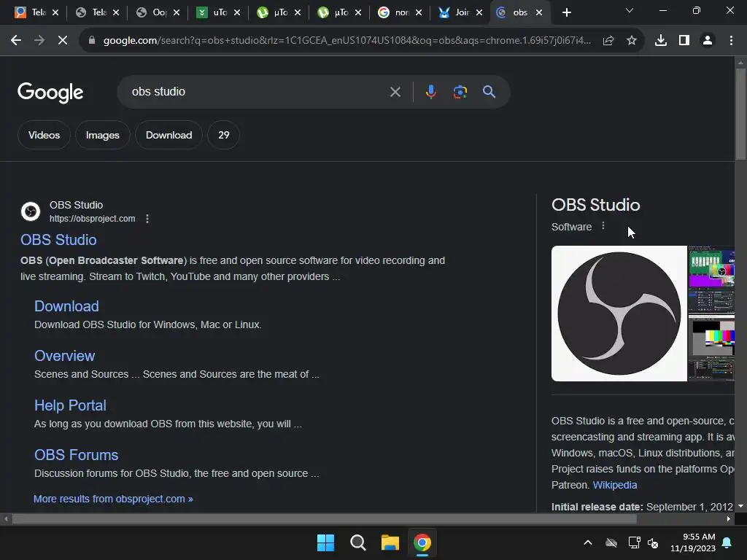Open the Windows Start menu
Image resolution: width=747 pixels, height=560 pixels.
click(326, 542)
